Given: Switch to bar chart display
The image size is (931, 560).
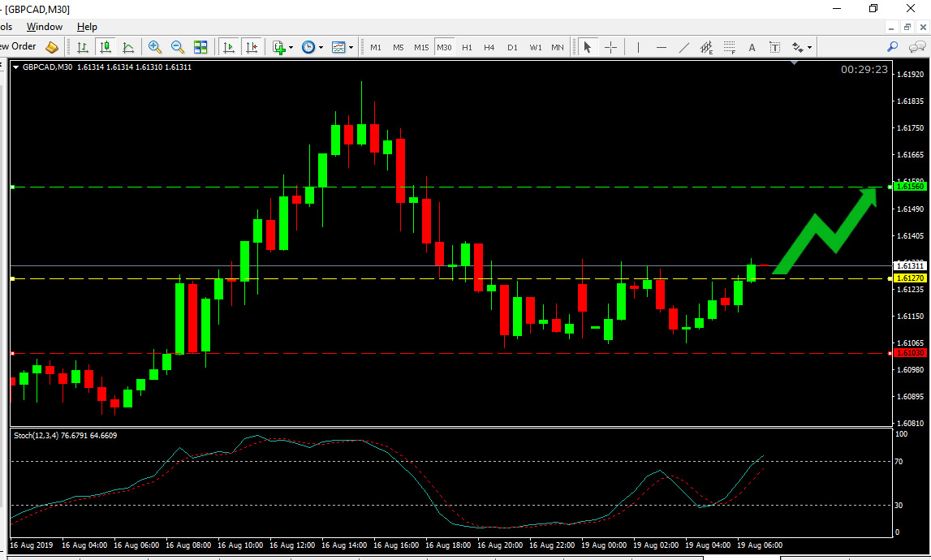Looking at the screenshot, I should tap(83, 47).
